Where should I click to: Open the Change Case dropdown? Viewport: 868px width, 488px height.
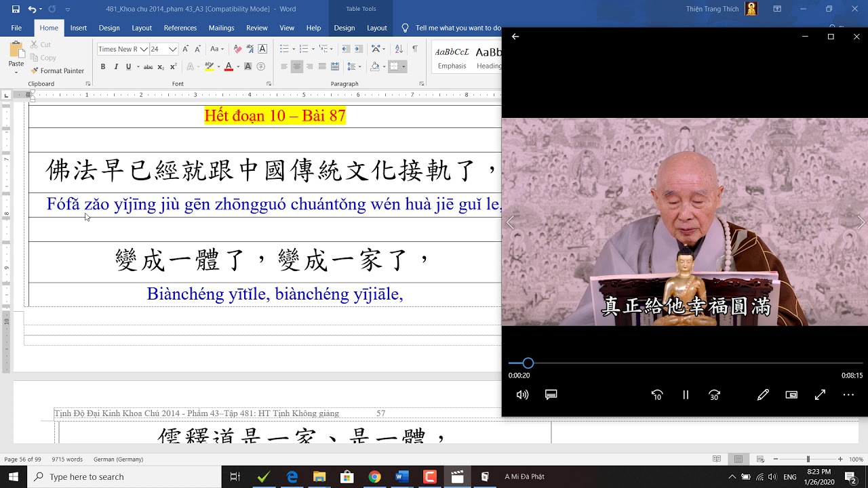point(217,49)
